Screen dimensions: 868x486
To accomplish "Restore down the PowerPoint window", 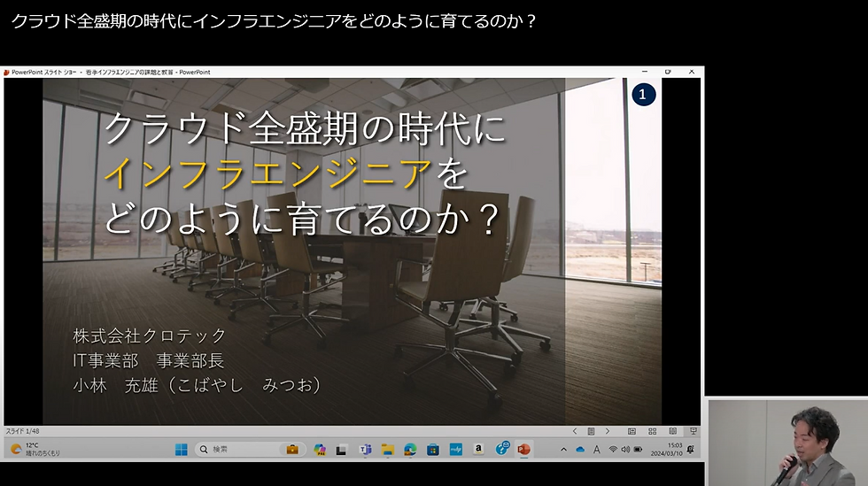I will (x=668, y=72).
